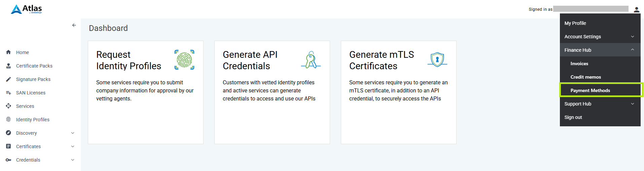
Task: Click the Account Settings menu label
Action: coord(582,37)
